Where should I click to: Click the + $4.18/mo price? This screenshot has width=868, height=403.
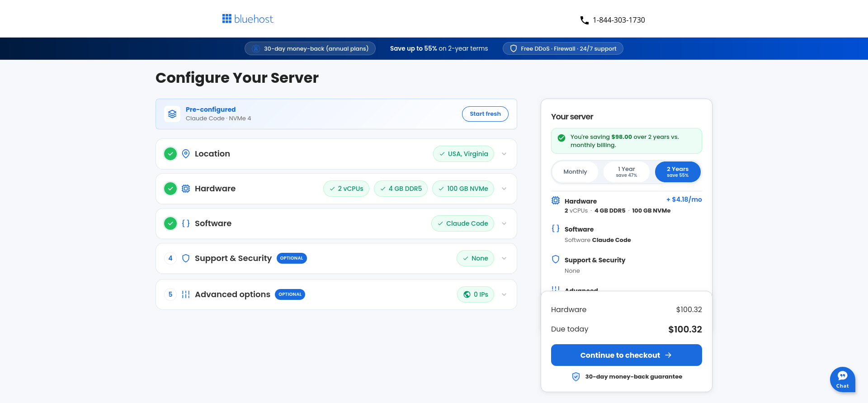(x=684, y=199)
